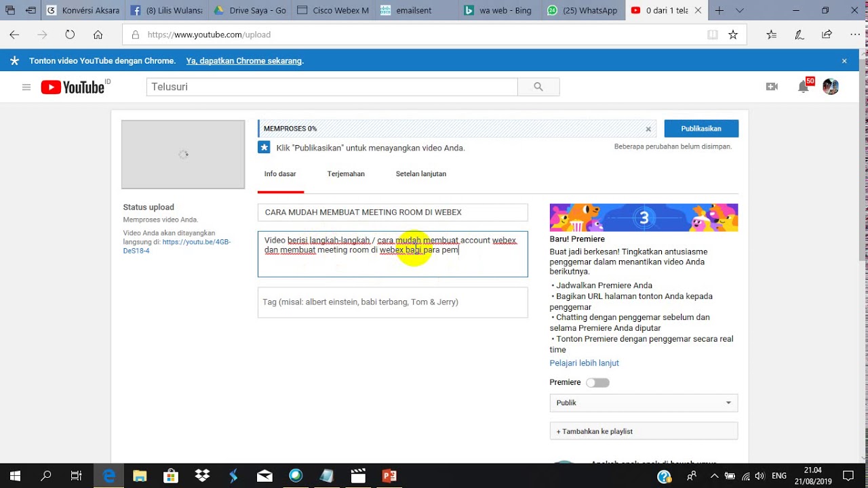Open the Mail app from taskbar
Screen dimensions: 868x488
[x=264, y=476]
